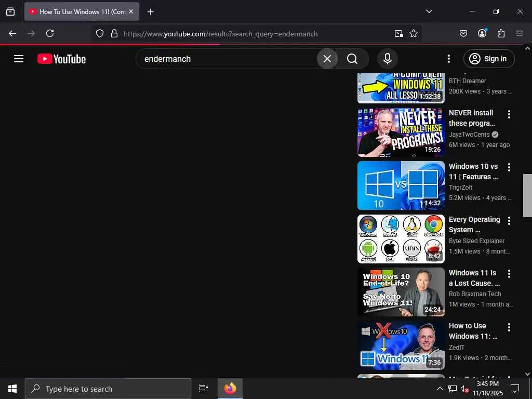This screenshot has height=399, width=532.
Task: Reload the page with refresh icon
Action: pyautogui.click(x=50, y=33)
